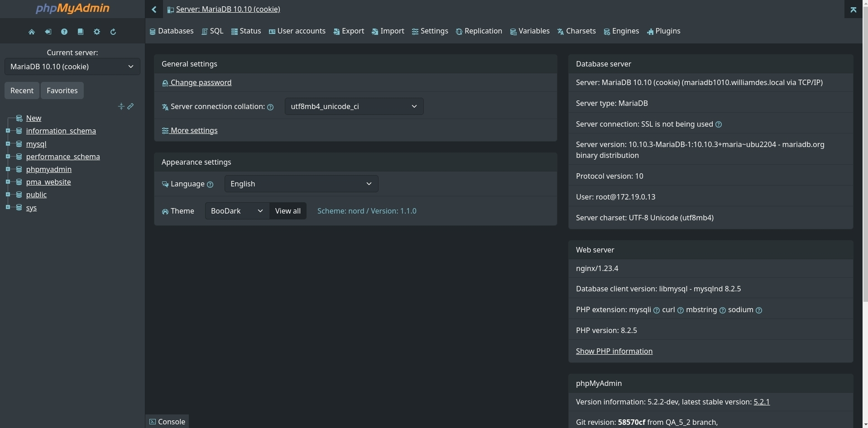This screenshot has width=868, height=428.
Task: Click the Home icon in the sidebar
Action: [32, 32]
